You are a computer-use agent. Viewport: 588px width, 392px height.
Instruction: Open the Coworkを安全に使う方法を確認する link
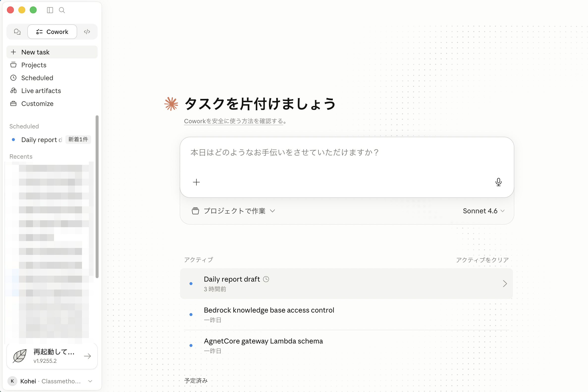point(234,121)
